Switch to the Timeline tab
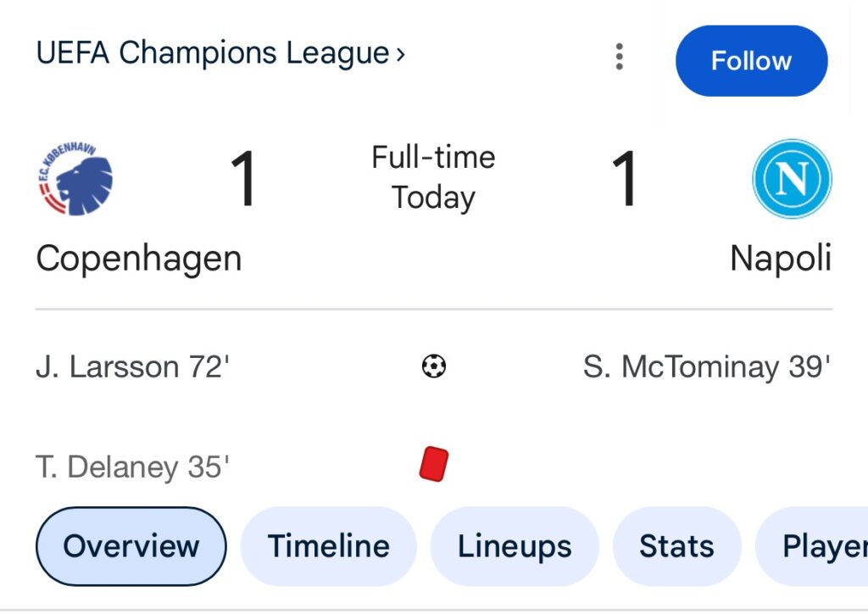Viewport: 868px width, 614px height. (329, 546)
